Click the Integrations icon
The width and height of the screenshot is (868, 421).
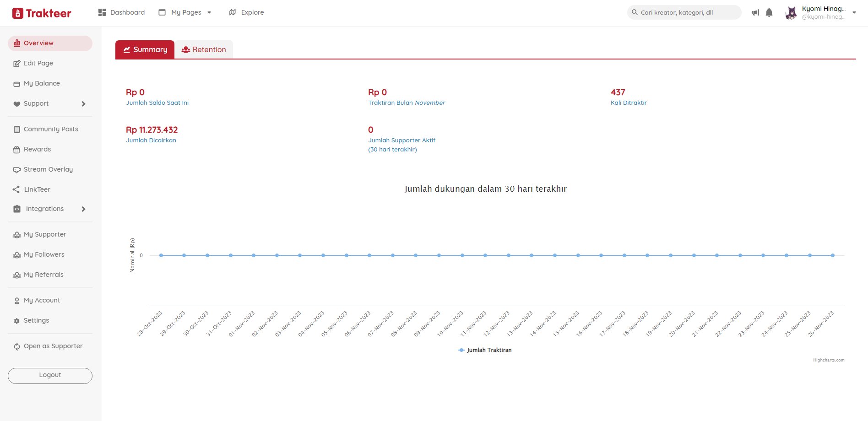(x=17, y=209)
